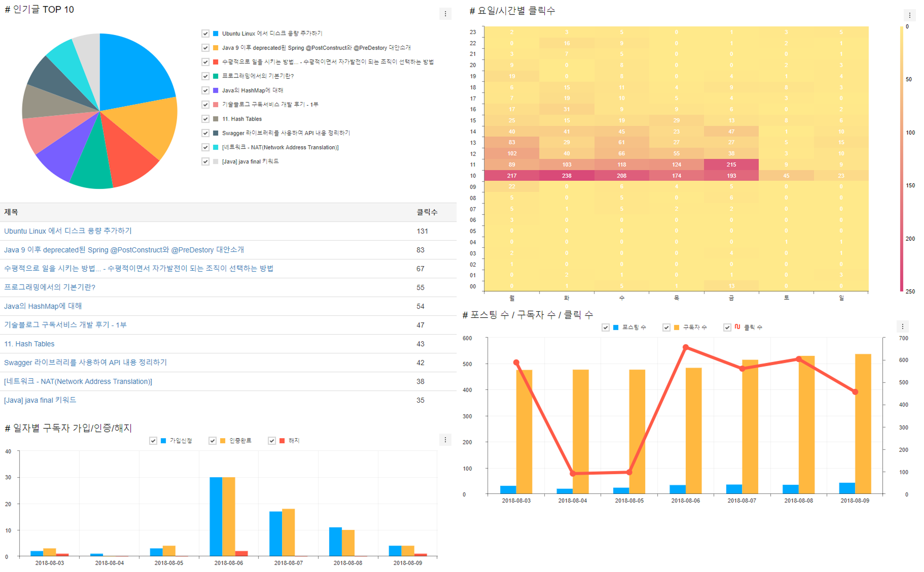Open the 일자별 구독자 chart options menu
The image size is (924, 572).
point(445,439)
